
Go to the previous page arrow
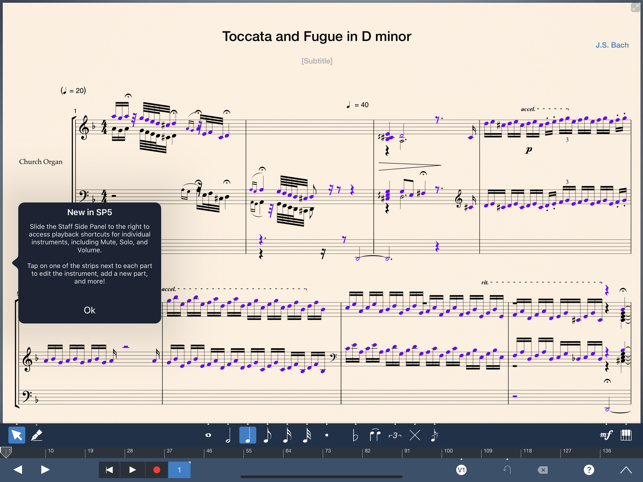[x=17, y=469]
